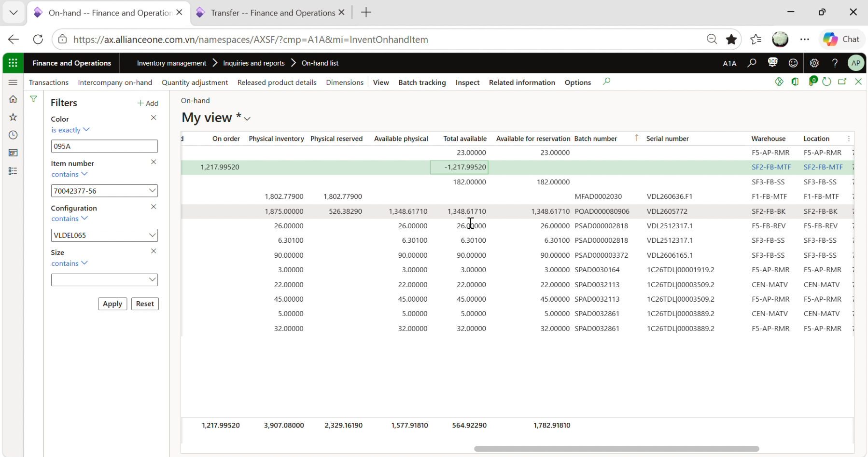The width and height of the screenshot is (868, 457).
Task: Open the Power Apps diamond icon
Action: click(x=779, y=82)
